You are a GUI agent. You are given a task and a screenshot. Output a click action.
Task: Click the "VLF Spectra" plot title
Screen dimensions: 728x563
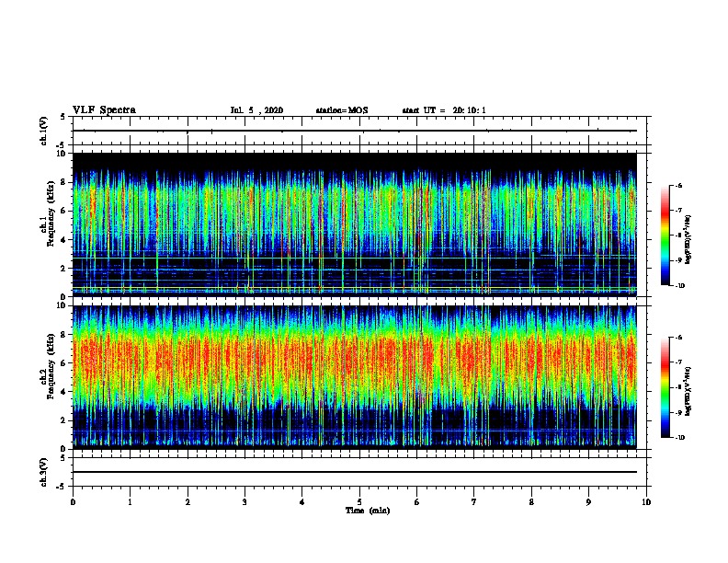pyautogui.click(x=104, y=110)
